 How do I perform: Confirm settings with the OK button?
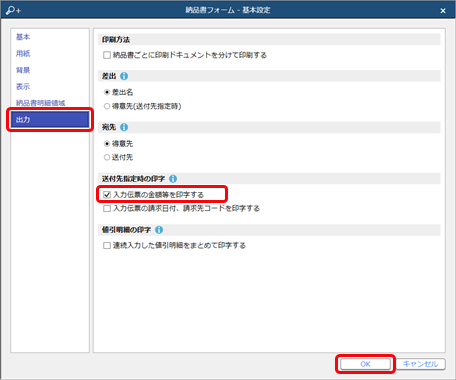tap(365, 364)
